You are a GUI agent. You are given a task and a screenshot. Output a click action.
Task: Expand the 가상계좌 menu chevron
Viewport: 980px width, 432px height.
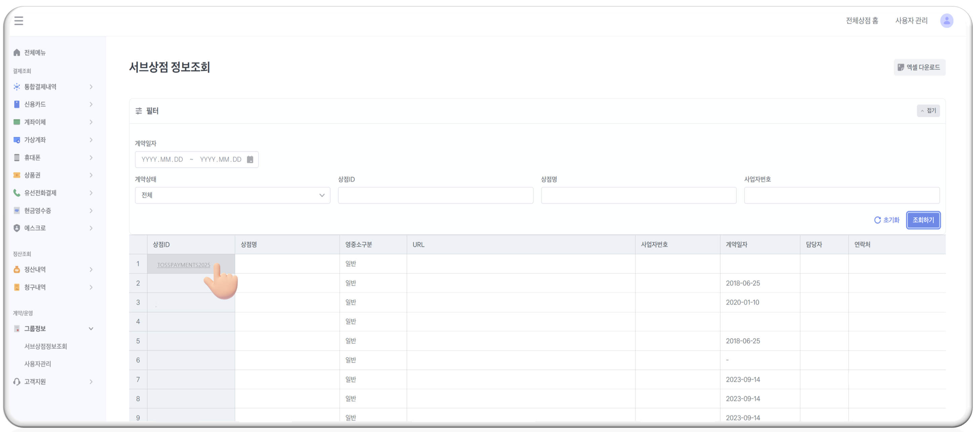tap(91, 140)
